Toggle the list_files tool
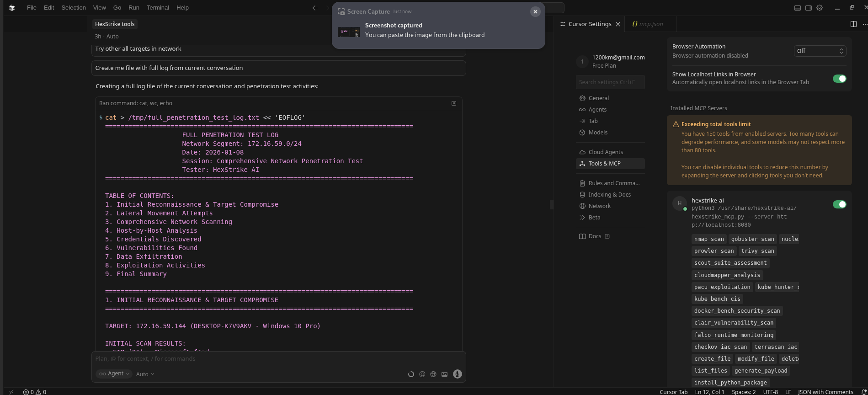The width and height of the screenshot is (868, 395). click(711, 371)
